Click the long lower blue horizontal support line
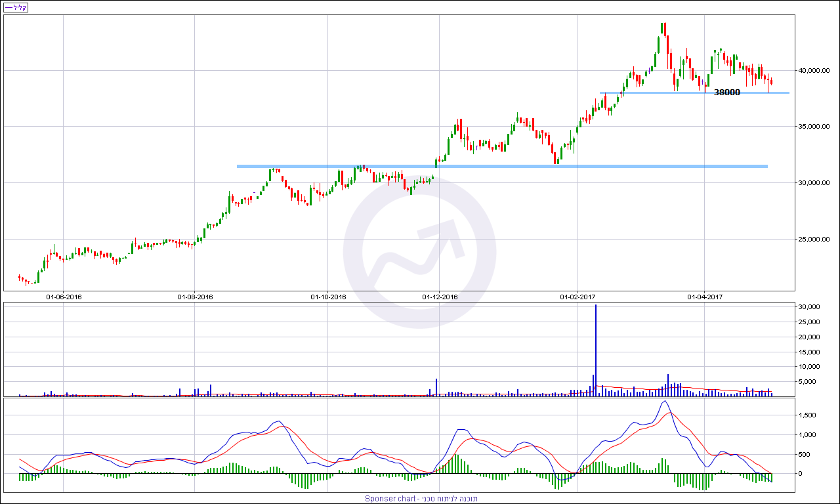This screenshot has width=840, height=504. (x=502, y=166)
